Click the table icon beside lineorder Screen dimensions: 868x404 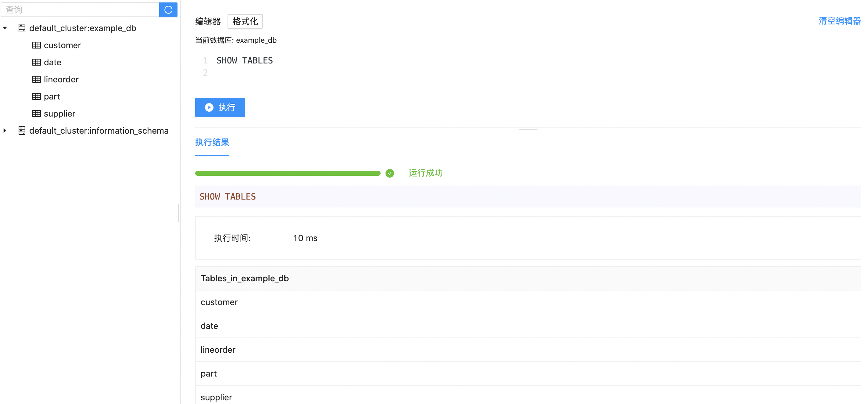[36, 79]
